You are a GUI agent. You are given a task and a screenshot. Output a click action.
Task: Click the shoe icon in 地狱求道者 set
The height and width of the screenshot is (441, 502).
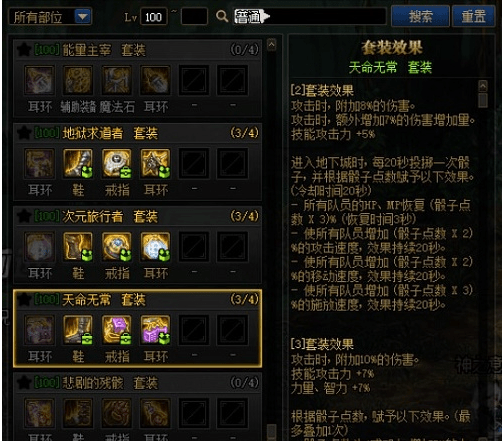click(78, 163)
